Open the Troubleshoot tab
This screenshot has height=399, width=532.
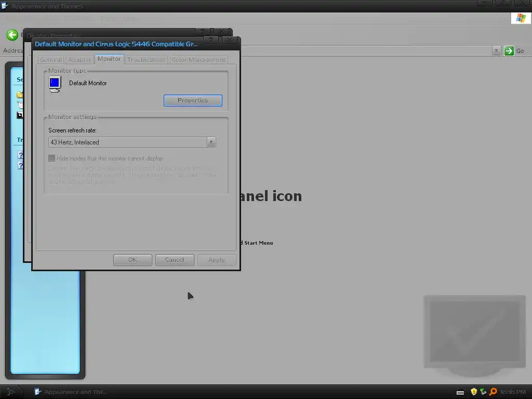146,60
